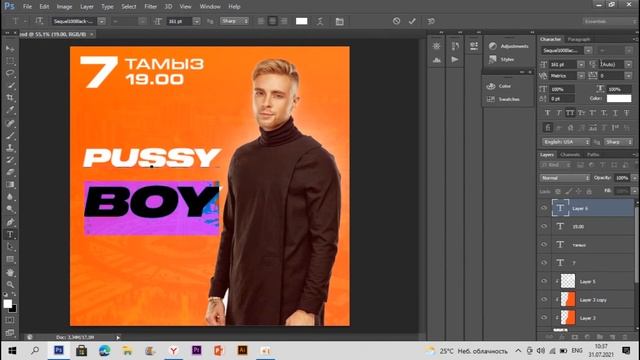Open English: USA language dropdown
Screen dimensions: 640x360
[x=567, y=142]
